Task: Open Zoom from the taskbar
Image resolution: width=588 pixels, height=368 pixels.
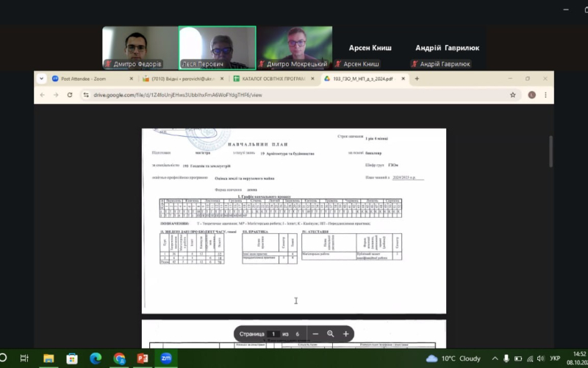Action: click(166, 358)
